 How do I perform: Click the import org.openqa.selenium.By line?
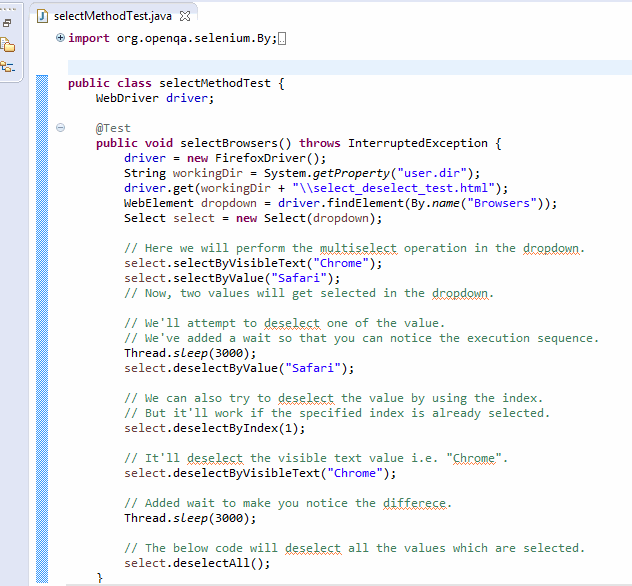[x=173, y=38]
